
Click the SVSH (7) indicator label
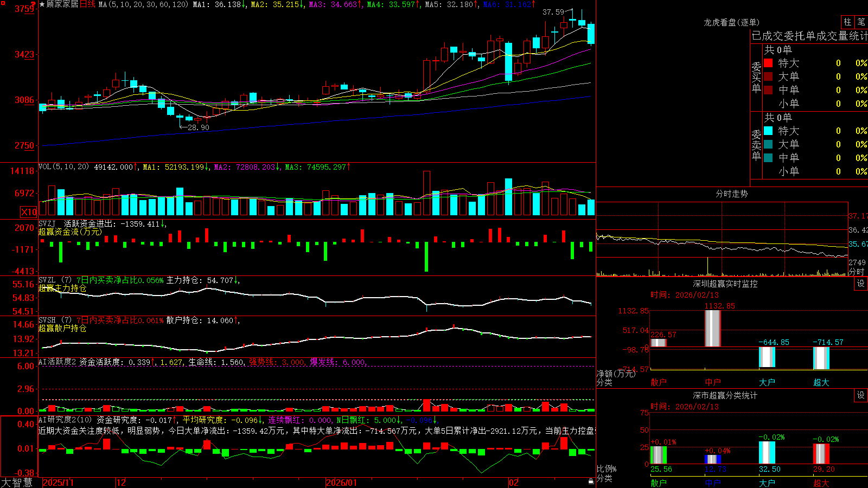(x=55, y=320)
